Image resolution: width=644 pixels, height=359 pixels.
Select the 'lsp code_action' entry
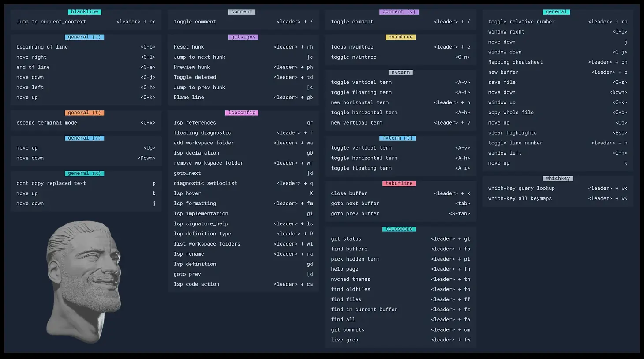pyautogui.click(x=243, y=284)
